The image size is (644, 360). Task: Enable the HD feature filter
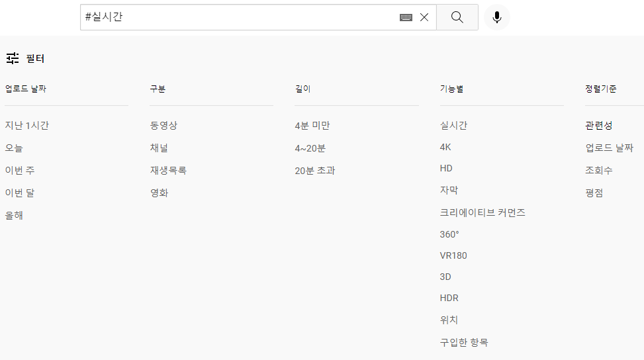(x=446, y=168)
